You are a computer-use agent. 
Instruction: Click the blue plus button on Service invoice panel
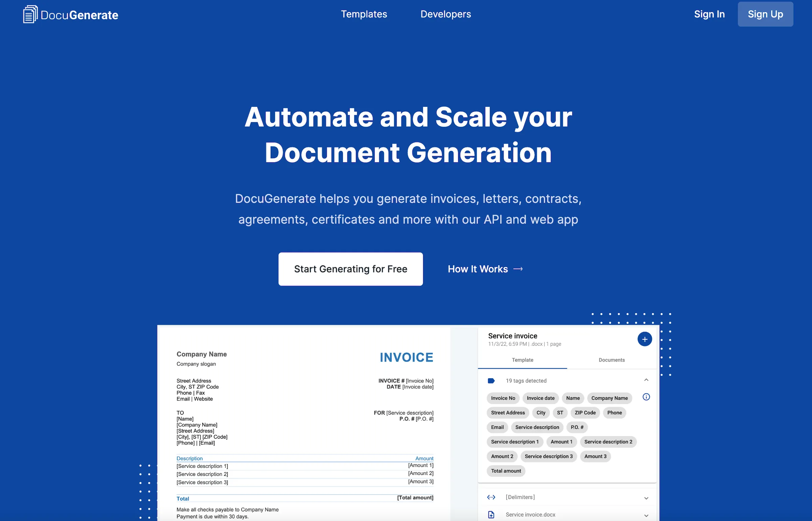[645, 339]
